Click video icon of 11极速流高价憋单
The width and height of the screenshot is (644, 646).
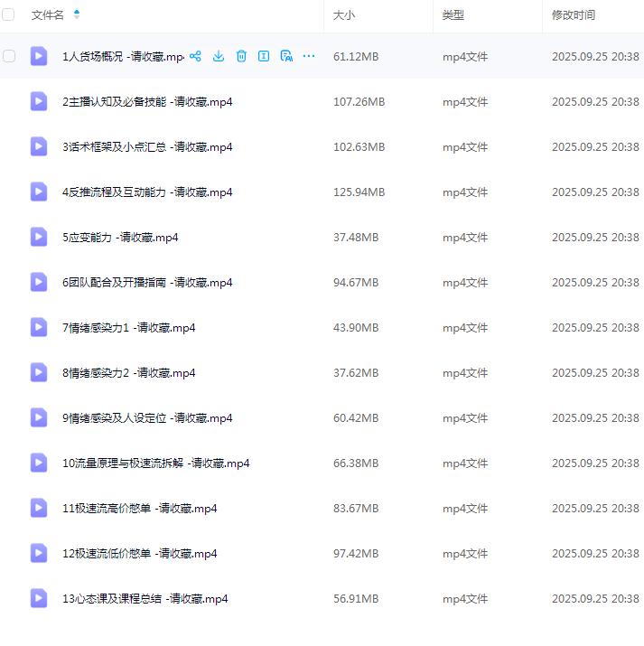point(39,508)
